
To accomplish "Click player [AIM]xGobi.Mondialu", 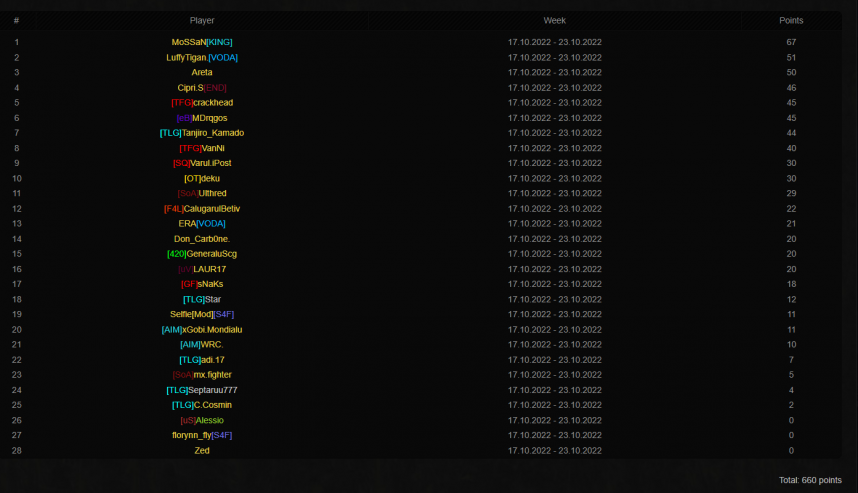I will click(202, 329).
